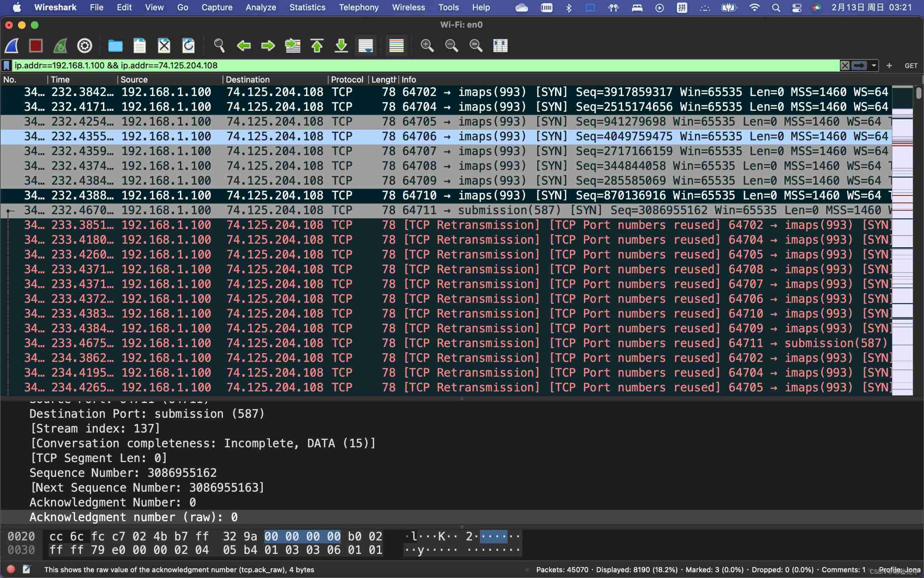Image resolution: width=924 pixels, height=578 pixels.
Task: Open Spotlight search in the menu bar
Action: click(776, 8)
